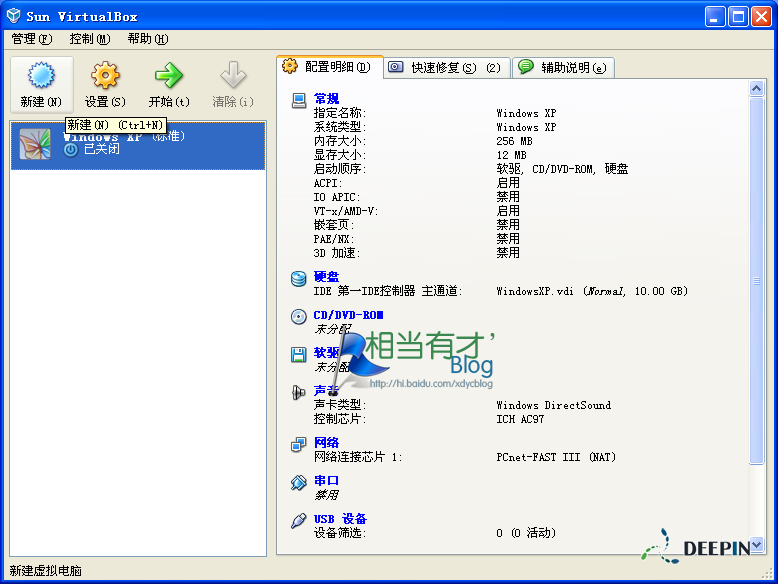The width and height of the screenshot is (778, 584).
Task: Select the Windows XP virtual machine entry
Action: coord(138,144)
